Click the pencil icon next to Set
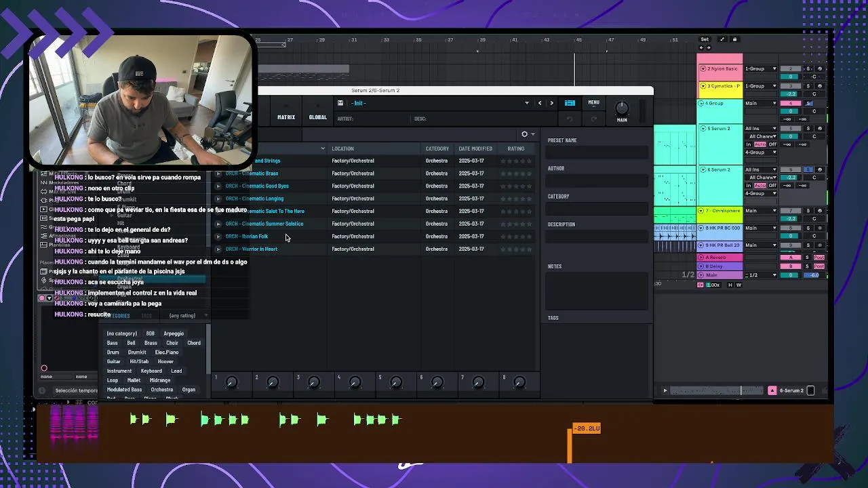 pos(722,39)
